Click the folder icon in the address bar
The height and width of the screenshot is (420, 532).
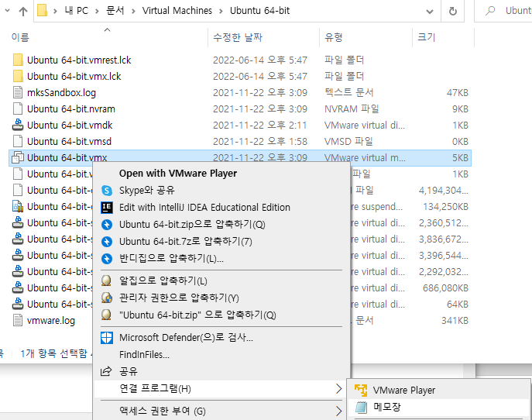tap(42, 11)
